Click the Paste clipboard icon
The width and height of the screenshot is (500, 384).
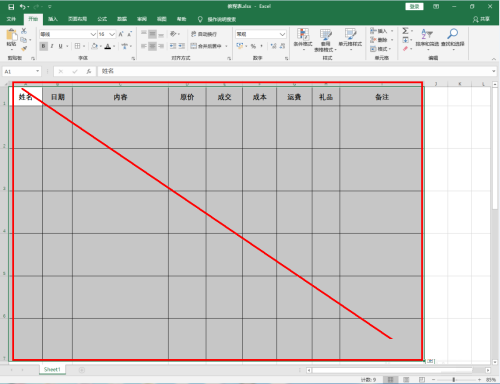click(11, 35)
